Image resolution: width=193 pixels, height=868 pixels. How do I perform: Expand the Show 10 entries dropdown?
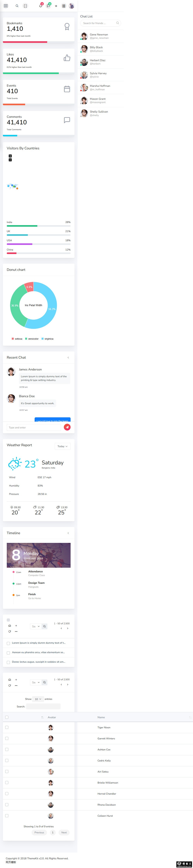[38, 699]
